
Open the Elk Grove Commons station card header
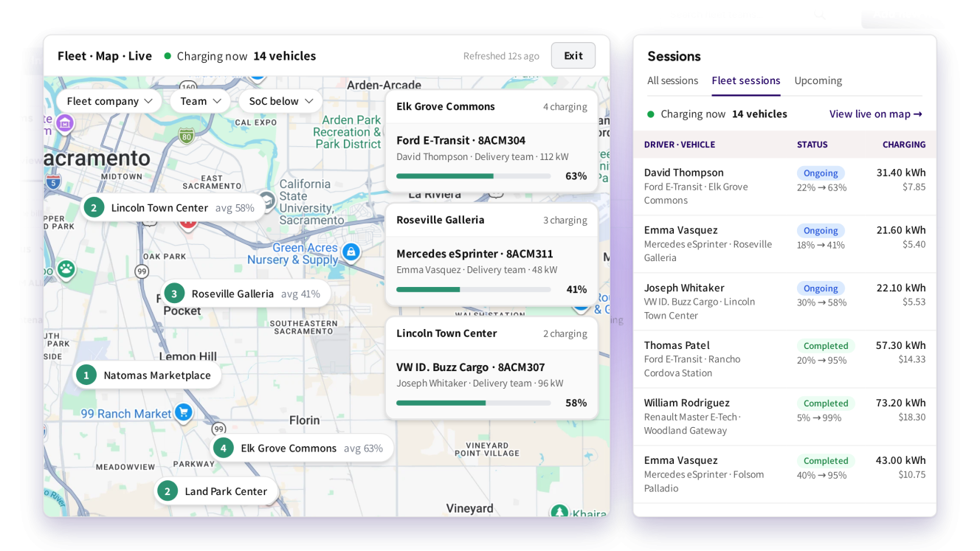(491, 107)
